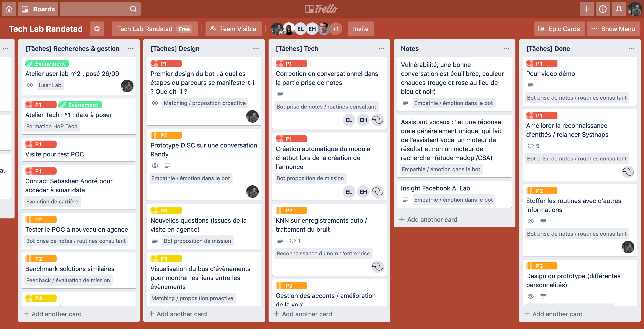644x329 pixels.
Task: Toggle watch eye on Design du prototype card
Action: [x=530, y=297]
